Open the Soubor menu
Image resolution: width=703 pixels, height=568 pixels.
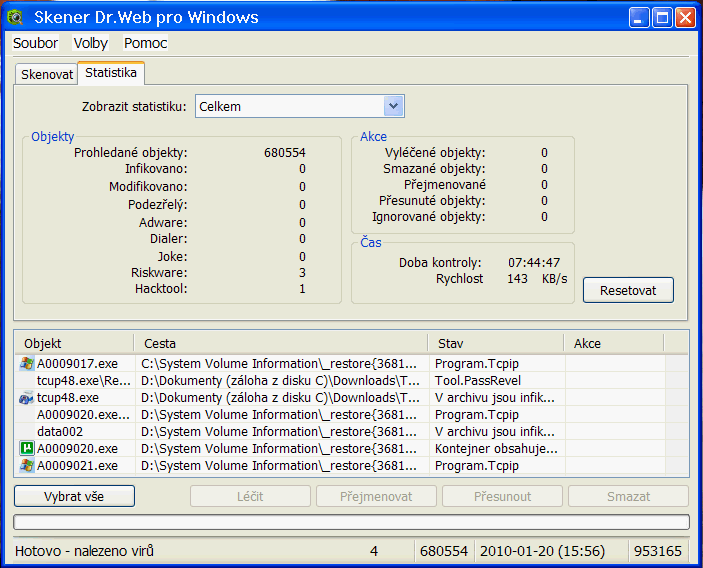35,43
